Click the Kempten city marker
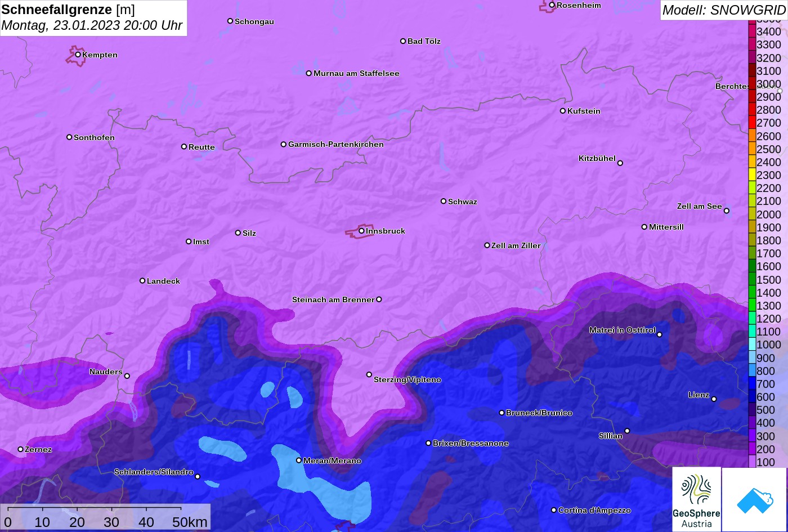This screenshot has width=788, height=532. [x=78, y=55]
